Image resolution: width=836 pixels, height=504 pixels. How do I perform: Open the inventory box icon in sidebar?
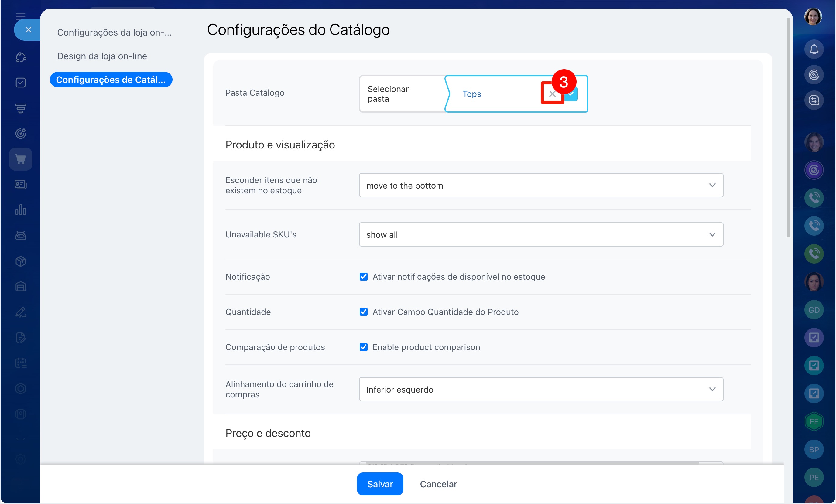pyautogui.click(x=21, y=261)
